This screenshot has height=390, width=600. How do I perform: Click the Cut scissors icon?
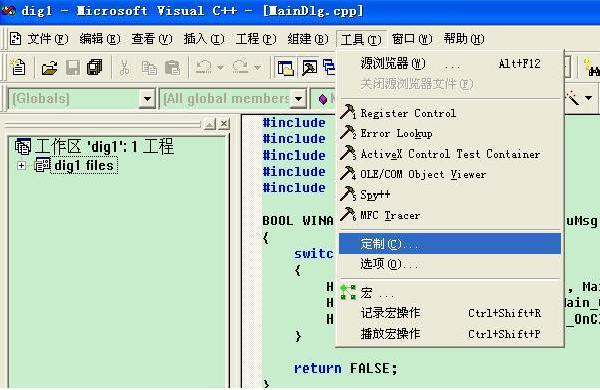124,67
